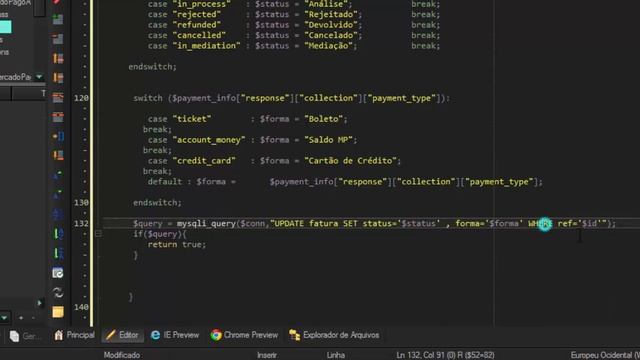Click the green-plus table icon in vertical toolbar
Viewport: 640px width, 360px height.
pyautogui.click(x=58, y=19)
